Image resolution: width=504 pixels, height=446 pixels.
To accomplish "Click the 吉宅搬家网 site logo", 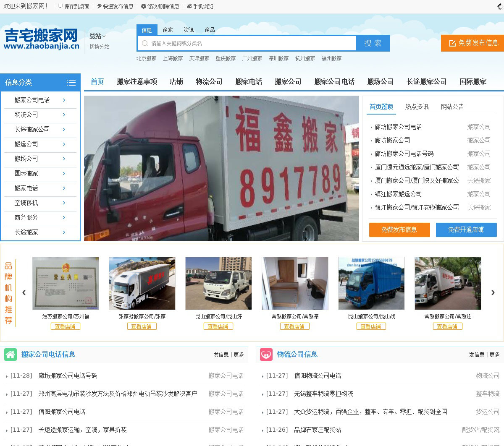I will tap(41, 39).
